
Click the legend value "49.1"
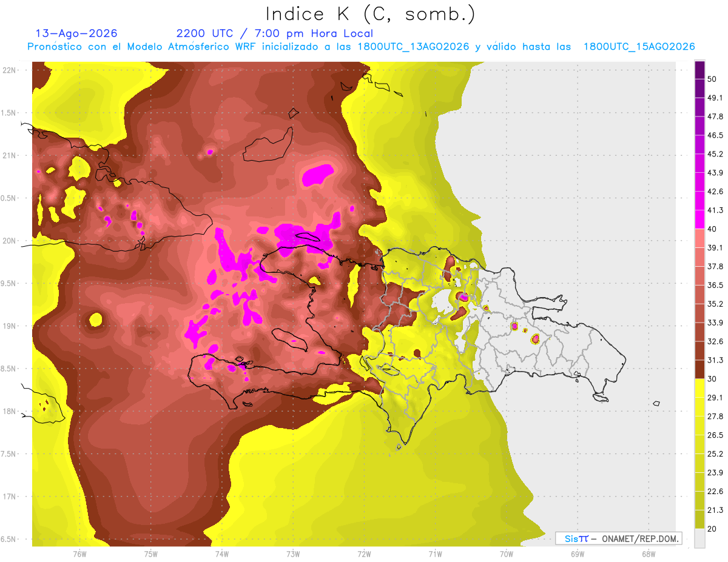715,98
